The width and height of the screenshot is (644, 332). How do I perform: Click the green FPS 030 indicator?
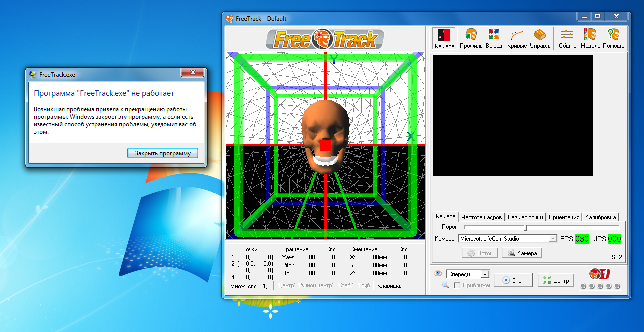pos(582,239)
